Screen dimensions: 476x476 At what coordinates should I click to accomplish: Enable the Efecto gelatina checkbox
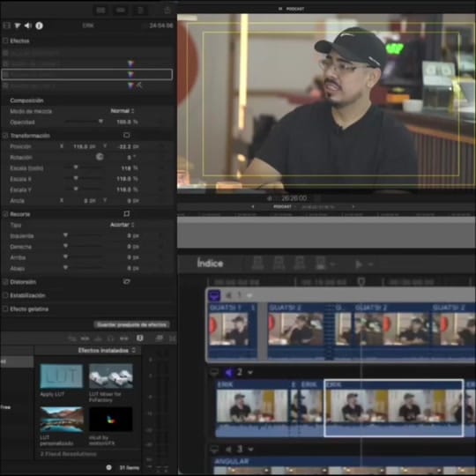(x=5, y=309)
